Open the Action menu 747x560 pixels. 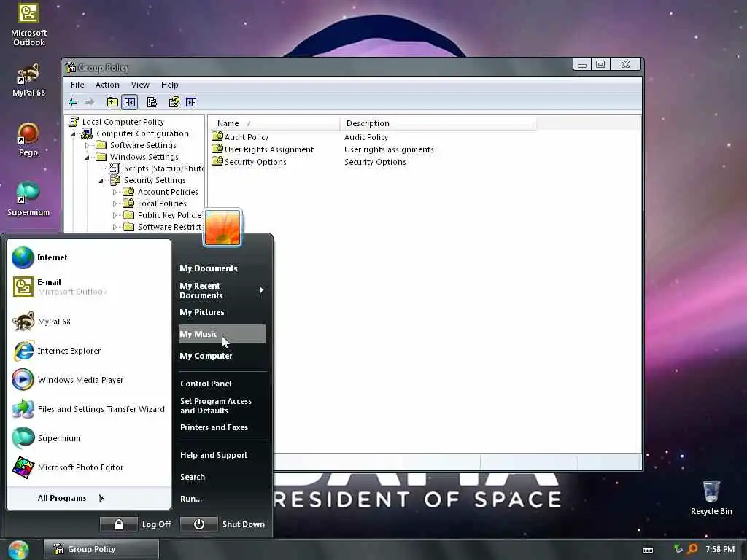pos(107,85)
